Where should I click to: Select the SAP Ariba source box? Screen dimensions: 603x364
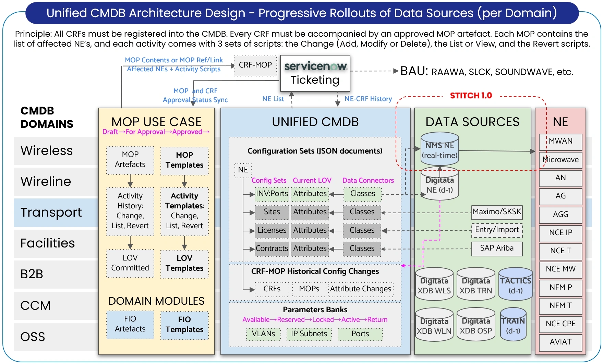[x=497, y=248]
